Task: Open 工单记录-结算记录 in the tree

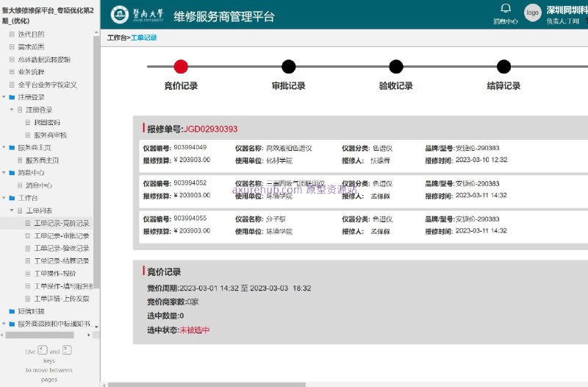Action: click(x=62, y=261)
